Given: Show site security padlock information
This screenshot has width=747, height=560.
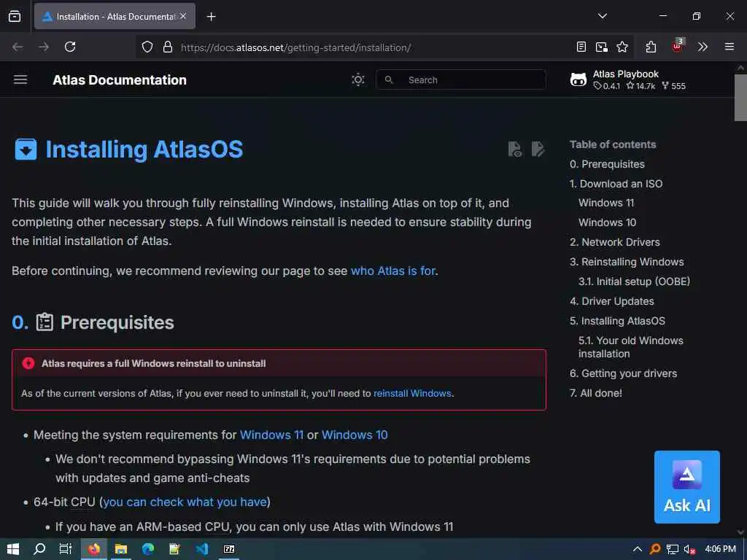Looking at the screenshot, I should pyautogui.click(x=168, y=47).
